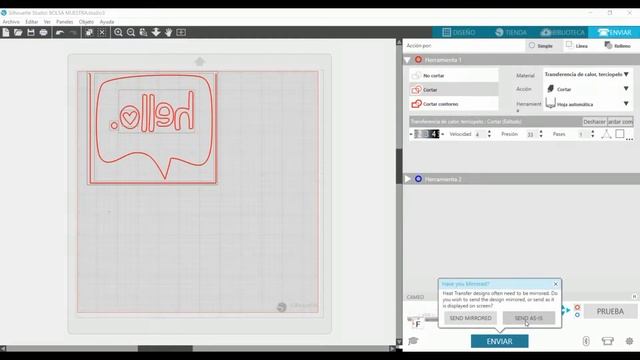
Task: Collapse the CAMEO device panel chevron
Action: coord(634,297)
